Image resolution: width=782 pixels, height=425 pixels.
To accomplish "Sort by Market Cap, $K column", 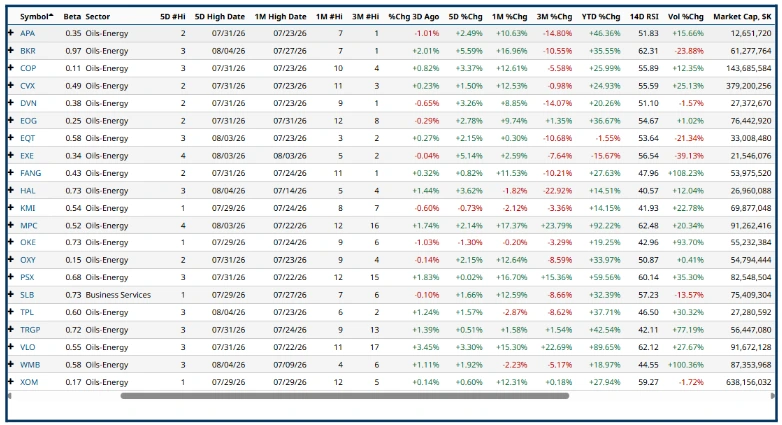I will tap(742, 16).
